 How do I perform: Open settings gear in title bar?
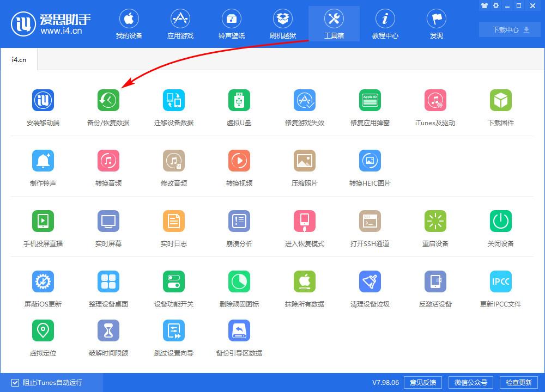(495, 5)
